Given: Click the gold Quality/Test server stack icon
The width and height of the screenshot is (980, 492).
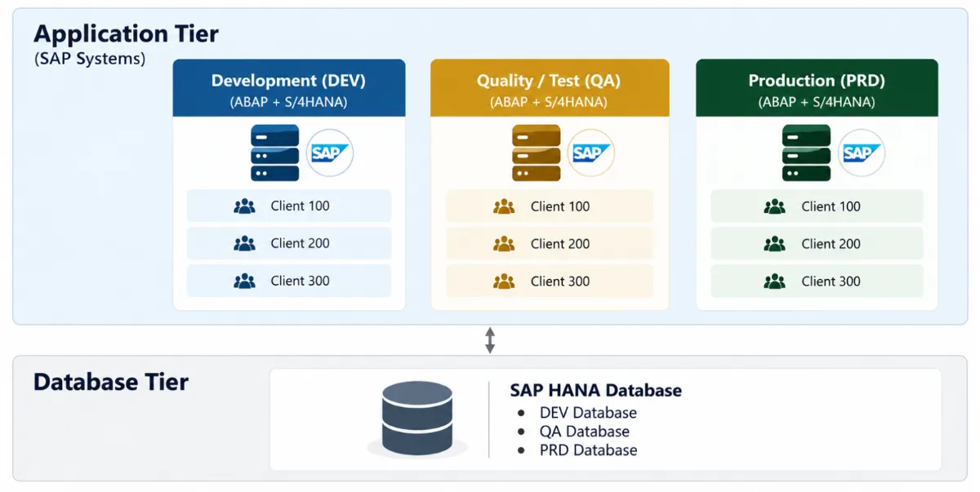Looking at the screenshot, I should pyautogui.click(x=537, y=153).
